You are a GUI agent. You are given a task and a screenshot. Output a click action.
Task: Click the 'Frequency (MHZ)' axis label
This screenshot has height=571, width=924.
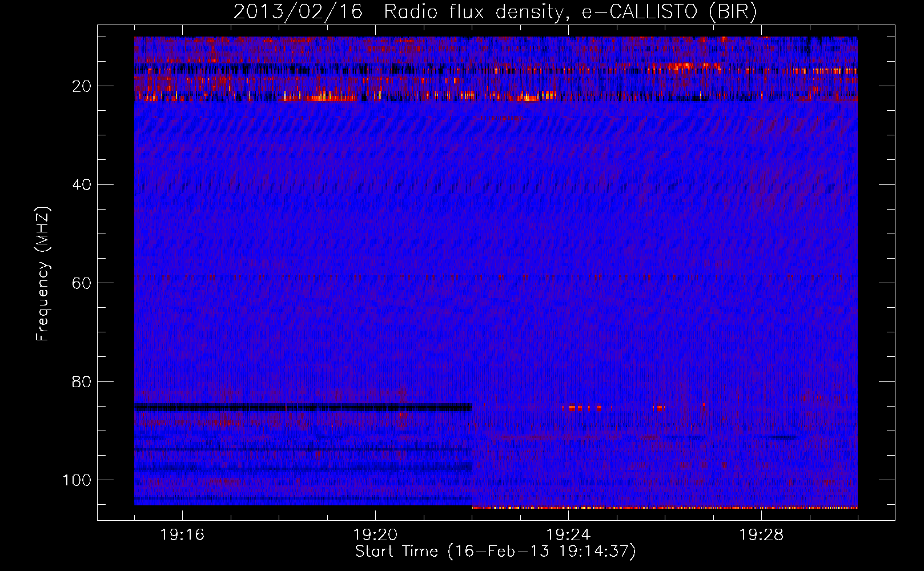point(43,274)
